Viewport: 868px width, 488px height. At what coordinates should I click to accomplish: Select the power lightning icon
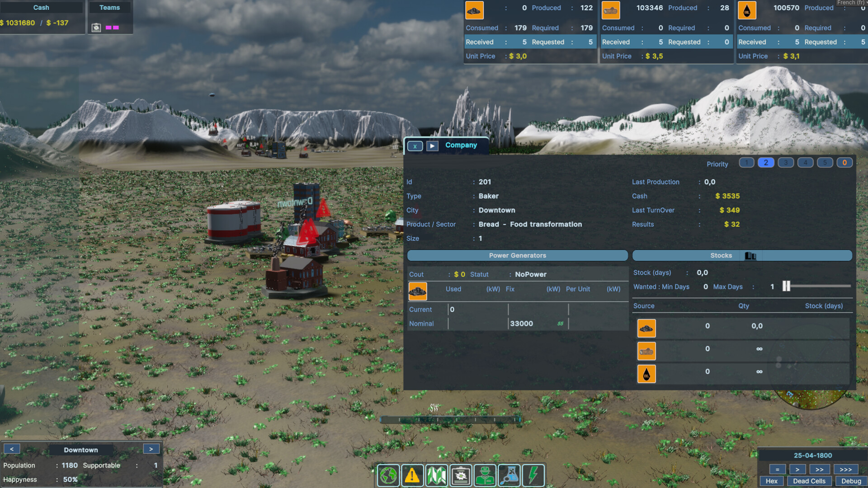coord(533,475)
